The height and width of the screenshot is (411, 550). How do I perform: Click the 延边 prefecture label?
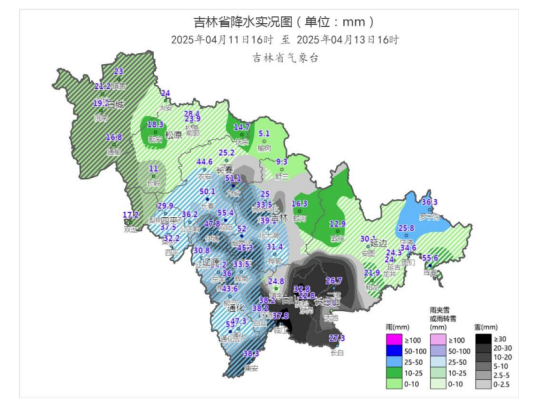378,242
